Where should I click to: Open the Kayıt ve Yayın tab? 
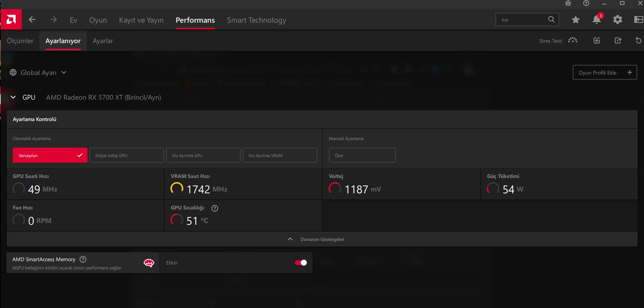click(x=141, y=20)
